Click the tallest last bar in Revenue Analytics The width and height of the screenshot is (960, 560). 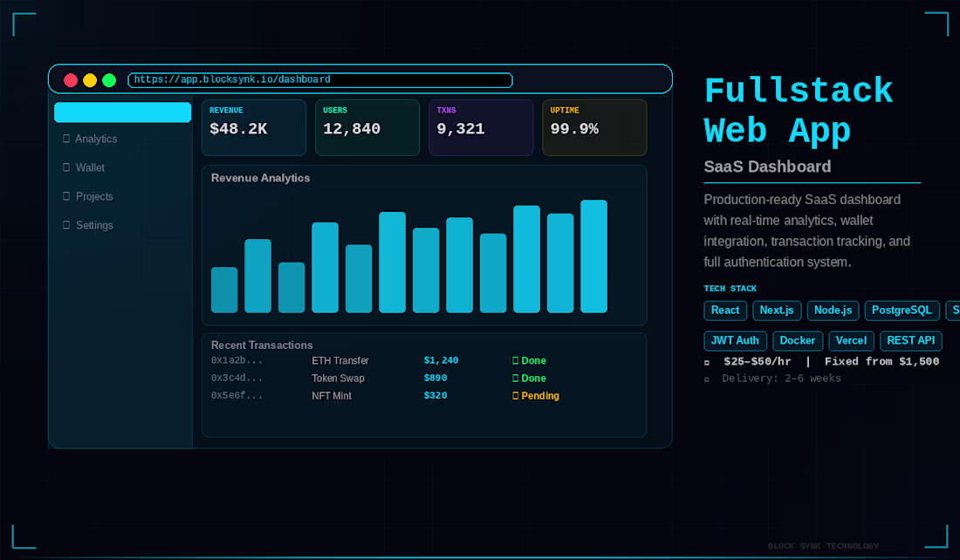click(x=593, y=256)
